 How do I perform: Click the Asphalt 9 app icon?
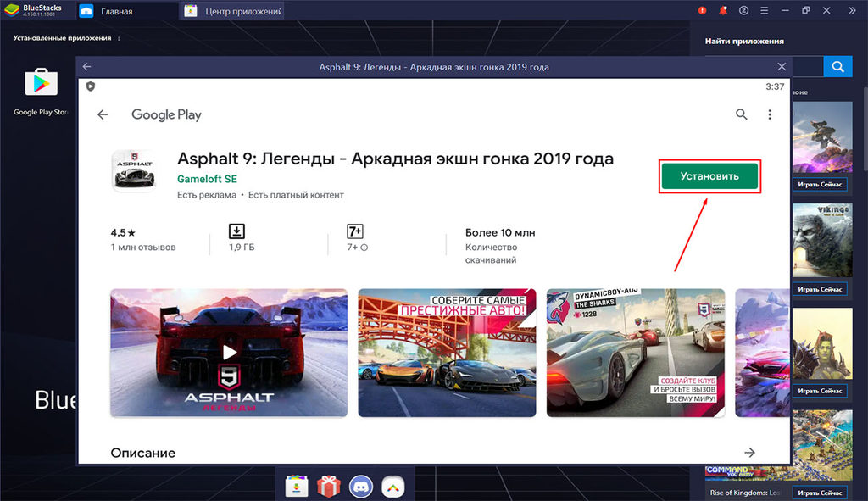coord(134,170)
